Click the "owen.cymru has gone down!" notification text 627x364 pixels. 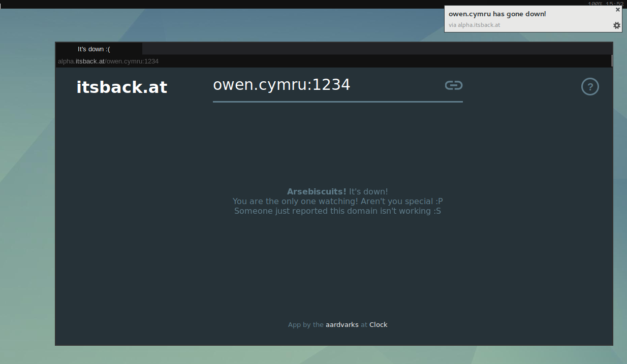[x=497, y=14]
